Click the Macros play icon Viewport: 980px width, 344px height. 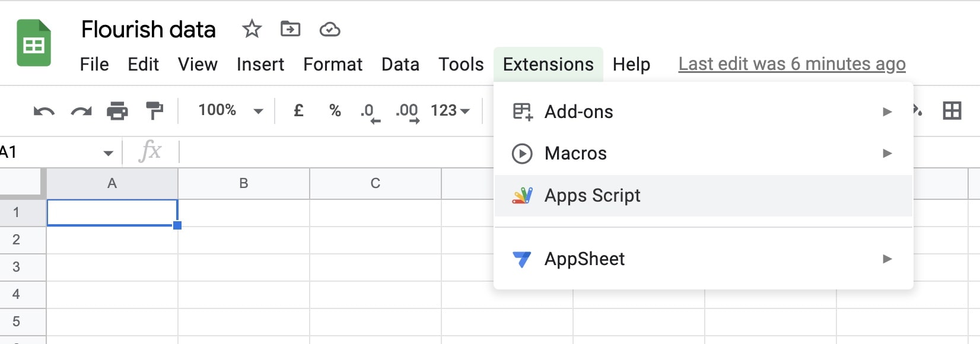point(522,154)
